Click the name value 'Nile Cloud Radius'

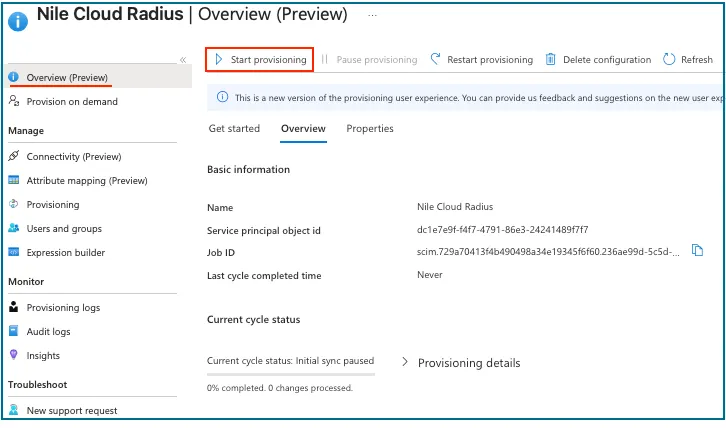click(455, 207)
